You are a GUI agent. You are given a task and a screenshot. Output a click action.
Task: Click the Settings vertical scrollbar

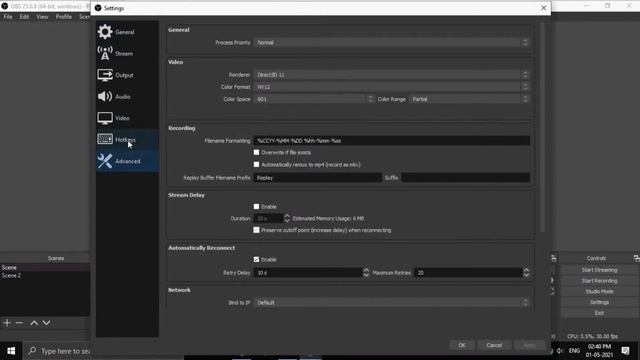pos(542,127)
